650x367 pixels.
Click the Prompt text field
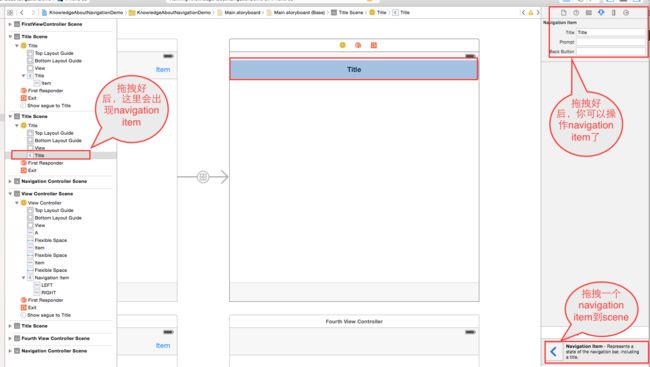[610, 42]
